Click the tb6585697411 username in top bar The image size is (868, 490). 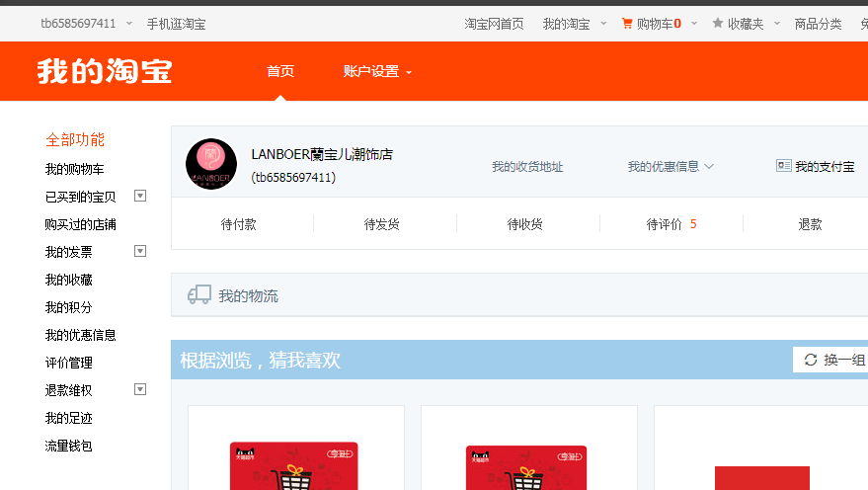78,24
